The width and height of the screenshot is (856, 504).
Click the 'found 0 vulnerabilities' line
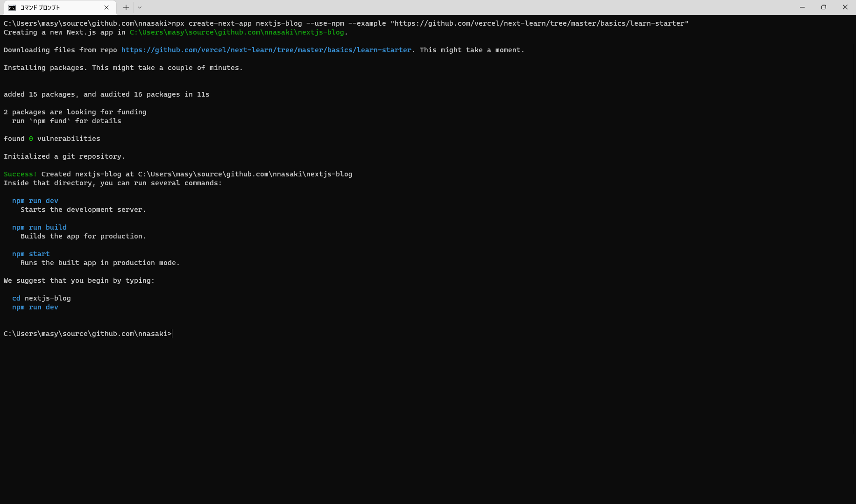[52, 139]
